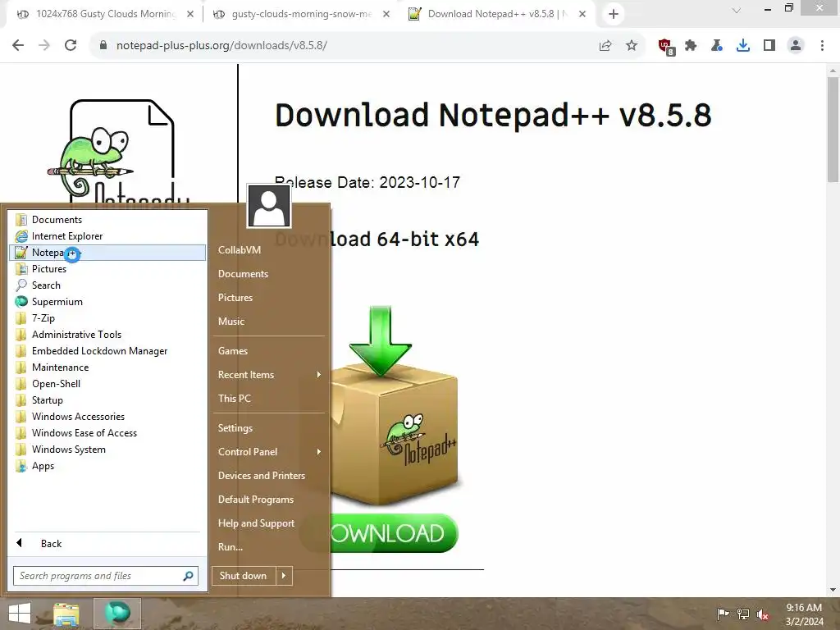The image size is (840, 630).
Task: Open the Extensions puzzle icon
Action: (691, 46)
